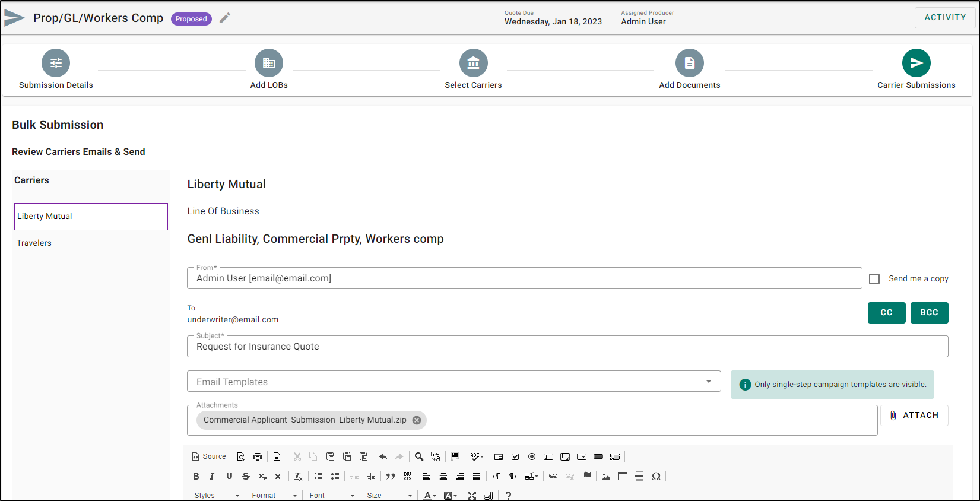
Task: Click the editor About question mark icon
Action: click(x=508, y=495)
